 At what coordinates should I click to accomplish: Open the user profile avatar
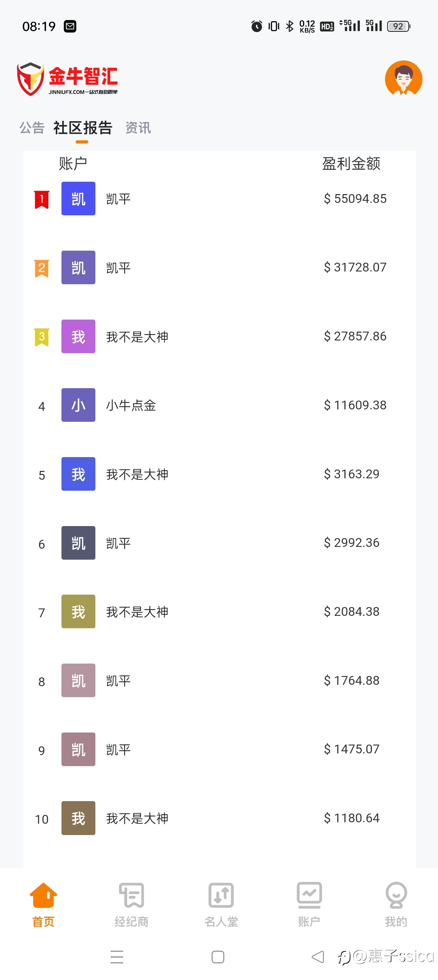(403, 79)
